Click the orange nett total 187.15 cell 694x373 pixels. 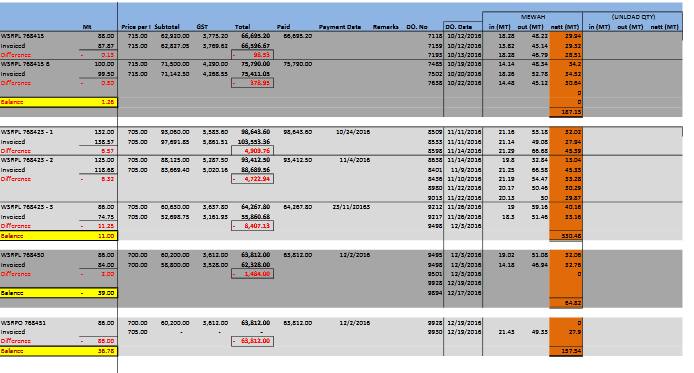point(566,112)
